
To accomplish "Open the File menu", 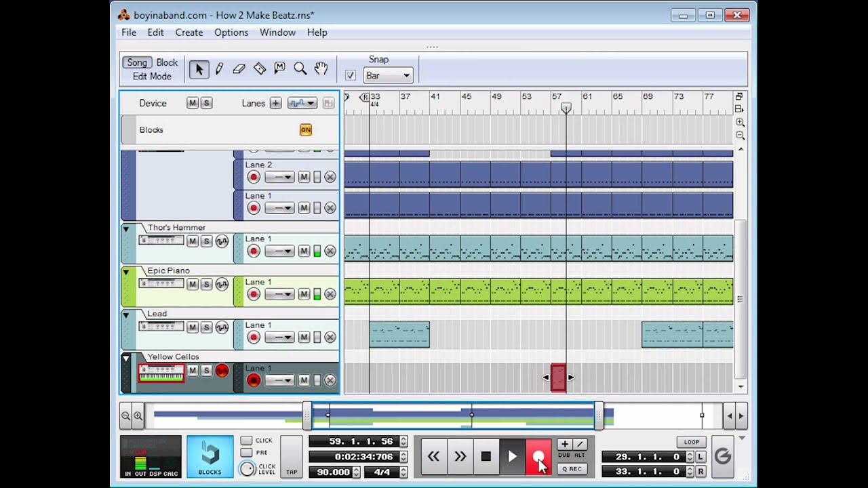I will click(x=129, y=33).
